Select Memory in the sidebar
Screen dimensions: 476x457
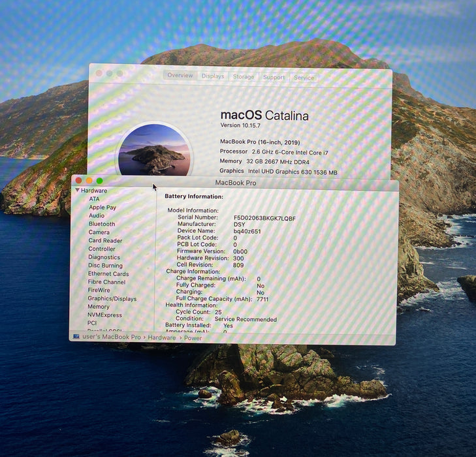[x=99, y=307]
